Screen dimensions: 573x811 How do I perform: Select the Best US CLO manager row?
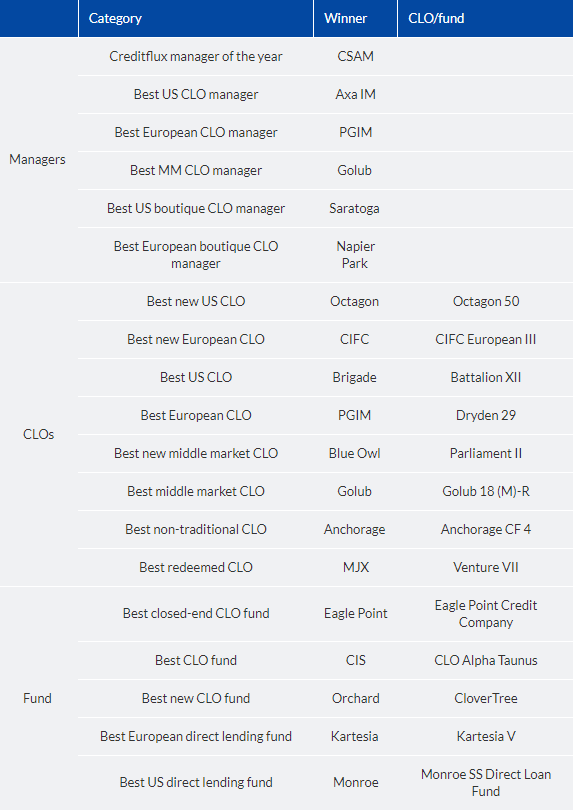(x=325, y=95)
